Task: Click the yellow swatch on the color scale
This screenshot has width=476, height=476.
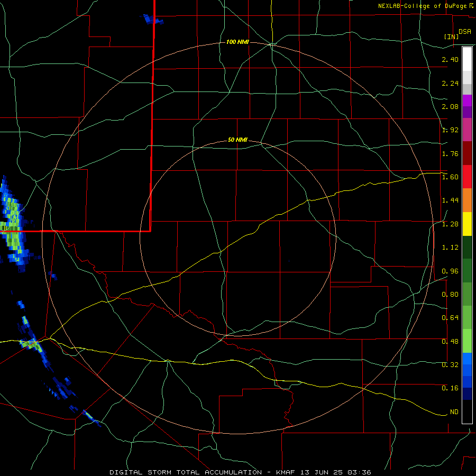Action: pos(467,224)
